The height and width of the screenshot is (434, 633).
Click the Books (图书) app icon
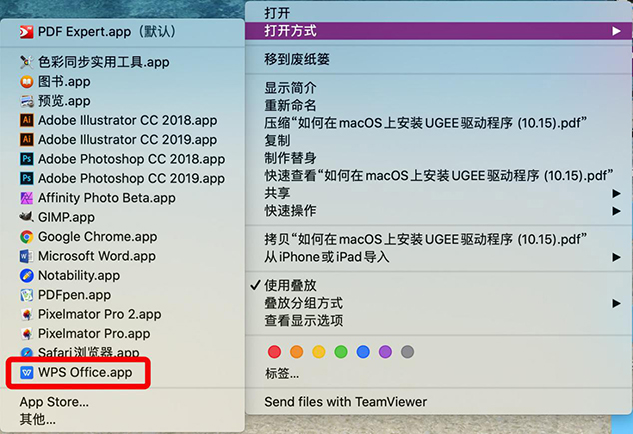[27, 82]
